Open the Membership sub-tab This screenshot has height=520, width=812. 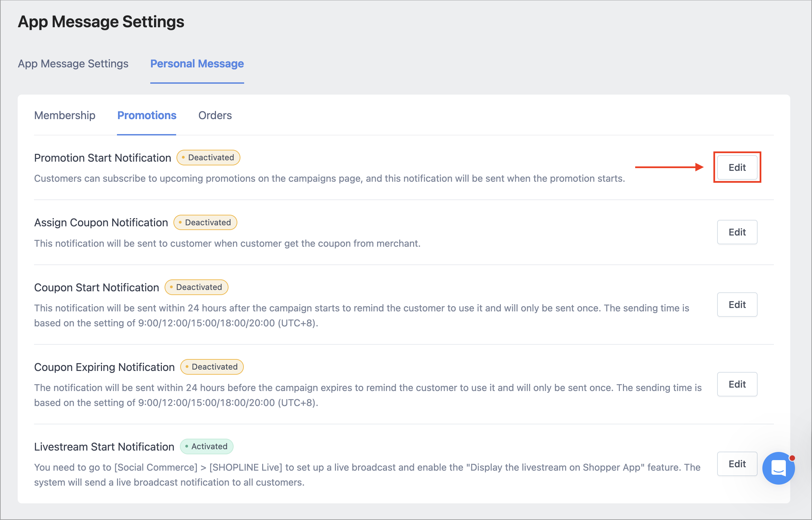coord(65,115)
